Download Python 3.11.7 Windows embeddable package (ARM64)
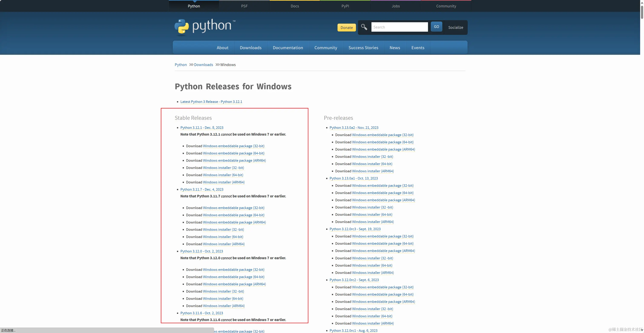The width and height of the screenshot is (644, 333). pos(234,222)
